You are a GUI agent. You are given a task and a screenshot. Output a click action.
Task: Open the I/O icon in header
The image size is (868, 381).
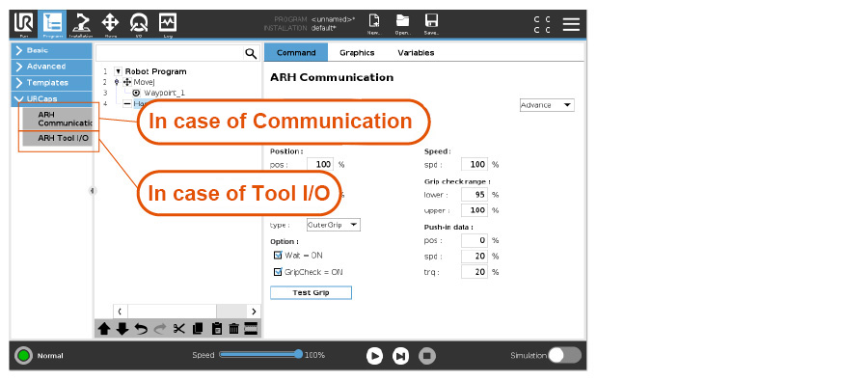139,24
